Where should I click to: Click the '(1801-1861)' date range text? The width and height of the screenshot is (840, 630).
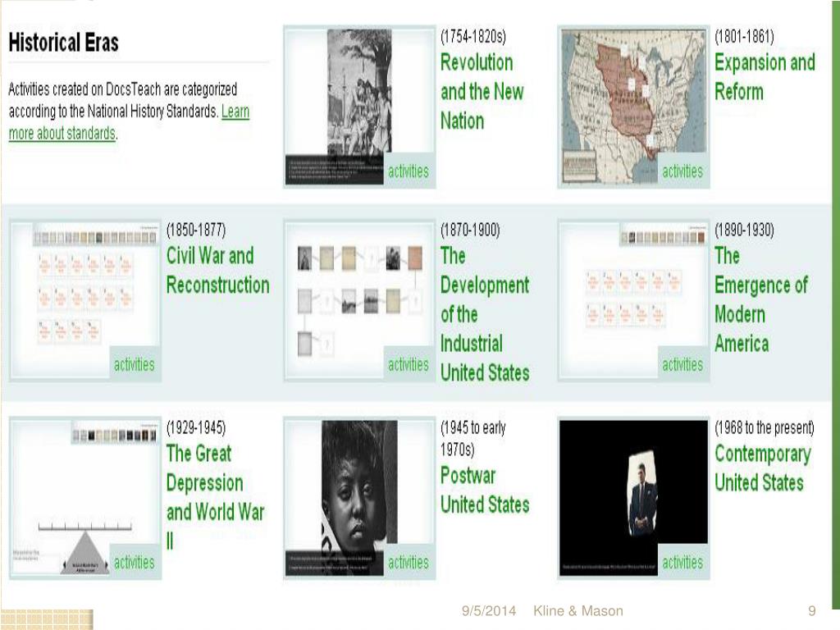[x=744, y=36]
